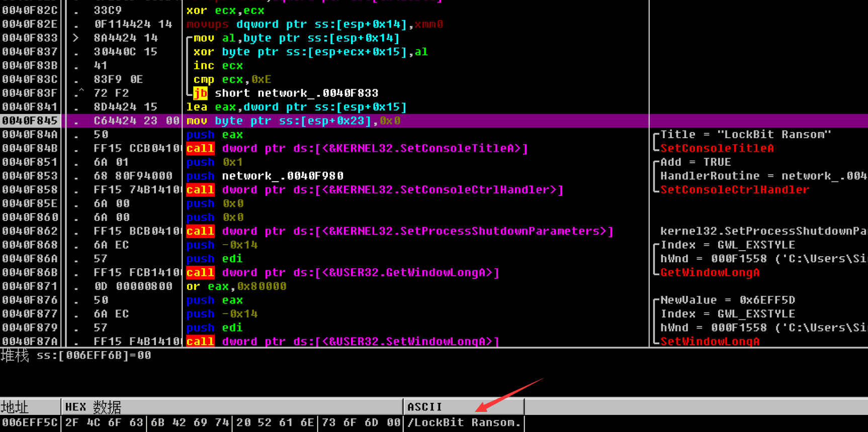This screenshot has height=432, width=868.
Task: Click the "HandlerRoutine = network_" comment
Action: click(763, 176)
